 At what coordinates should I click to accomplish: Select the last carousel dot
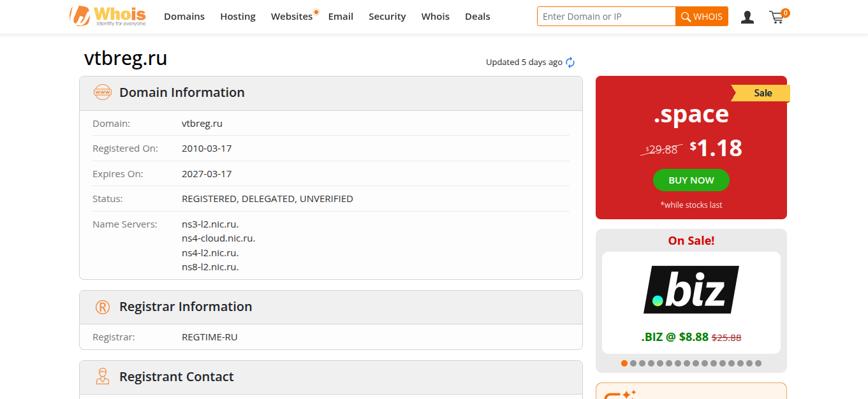coord(758,363)
